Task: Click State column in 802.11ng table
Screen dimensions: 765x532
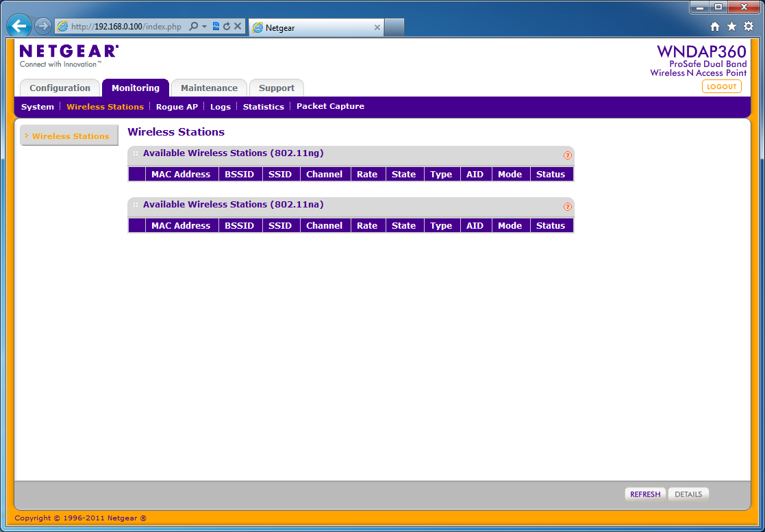Action: pyautogui.click(x=404, y=174)
